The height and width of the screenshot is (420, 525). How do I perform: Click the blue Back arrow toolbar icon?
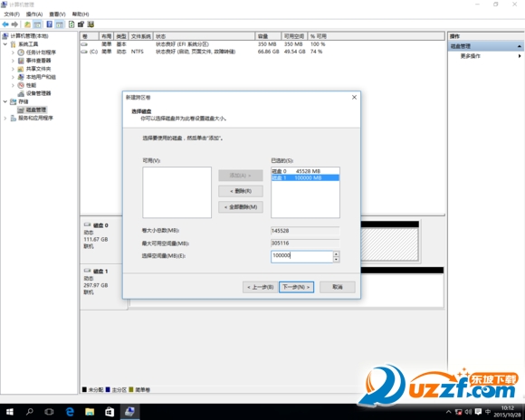(5, 24)
